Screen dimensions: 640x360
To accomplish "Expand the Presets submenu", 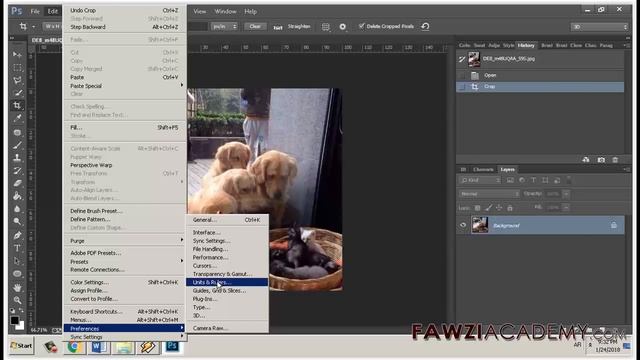I will (x=126, y=261).
